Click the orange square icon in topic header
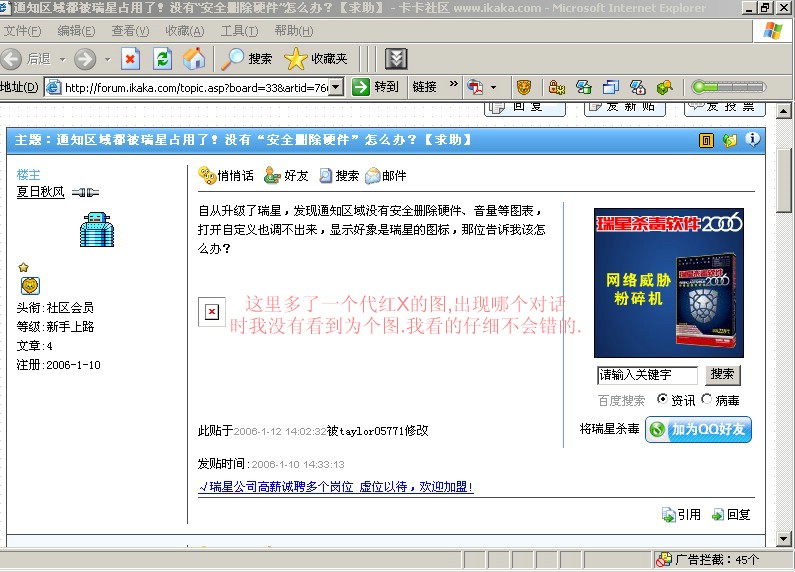The height and width of the screenshot is (572, 795). click(x=706, y=140)
